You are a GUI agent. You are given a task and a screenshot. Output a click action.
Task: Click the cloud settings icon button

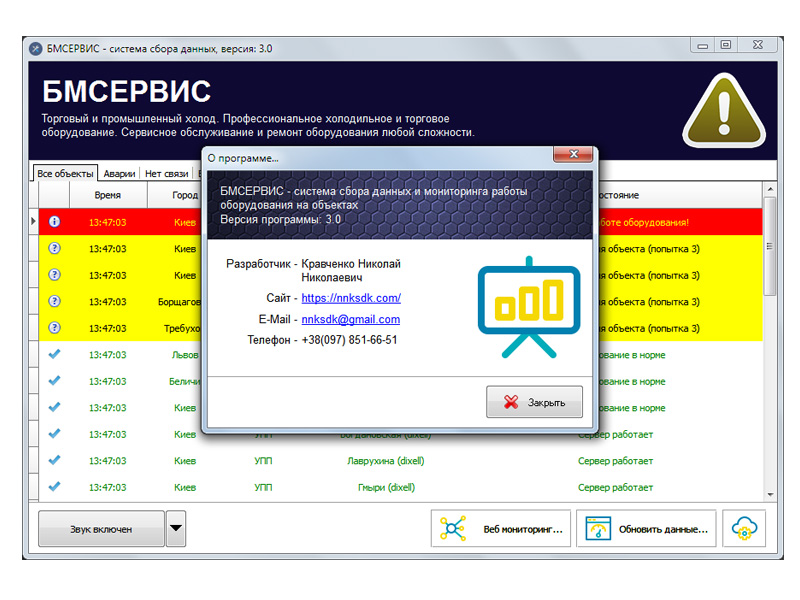click(x=744, y=528)
